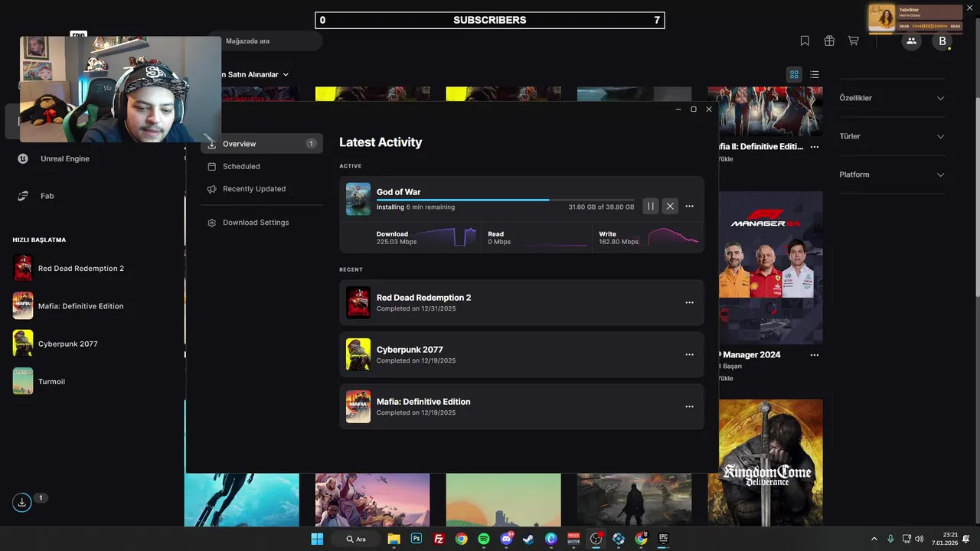Image resolution: width=980 pixels, height=551 pixels.
Task: Open the Satın Alınanlar sort dropdown
Action: tap(255, 74)
